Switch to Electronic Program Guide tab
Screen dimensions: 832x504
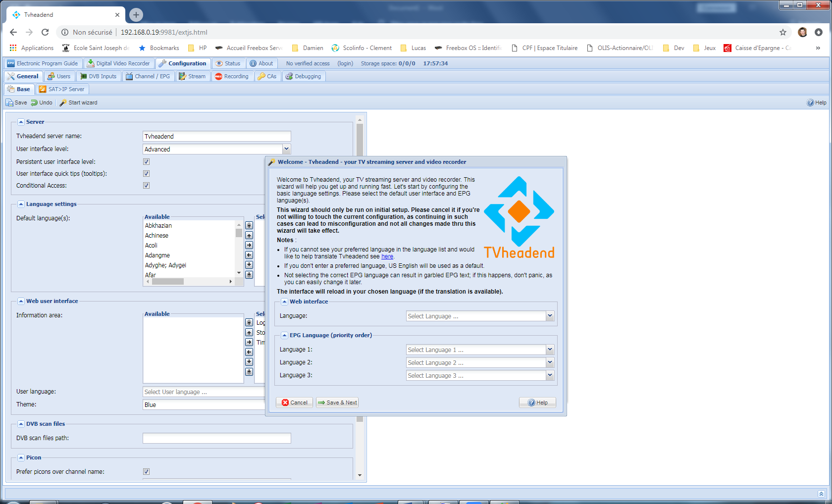click(43, 63)
